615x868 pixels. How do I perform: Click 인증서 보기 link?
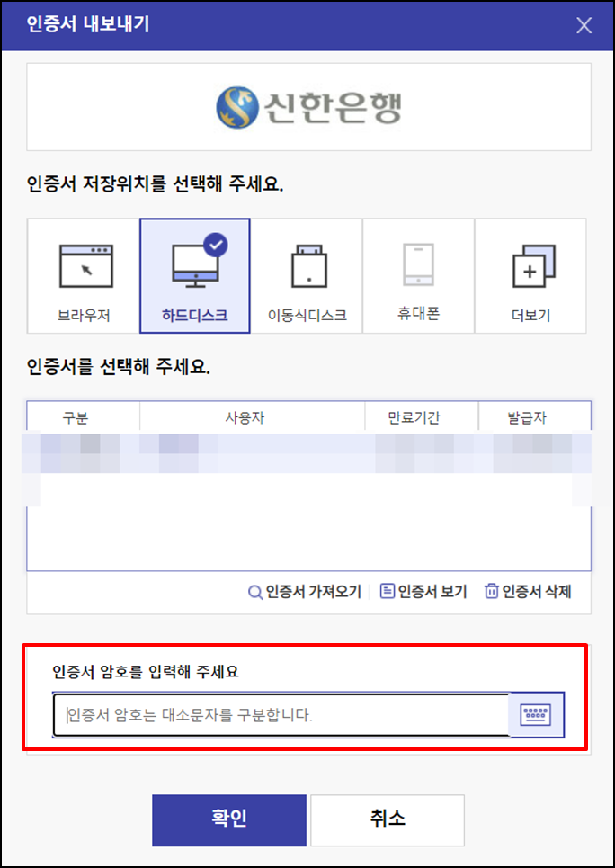[x=423, y=592]
